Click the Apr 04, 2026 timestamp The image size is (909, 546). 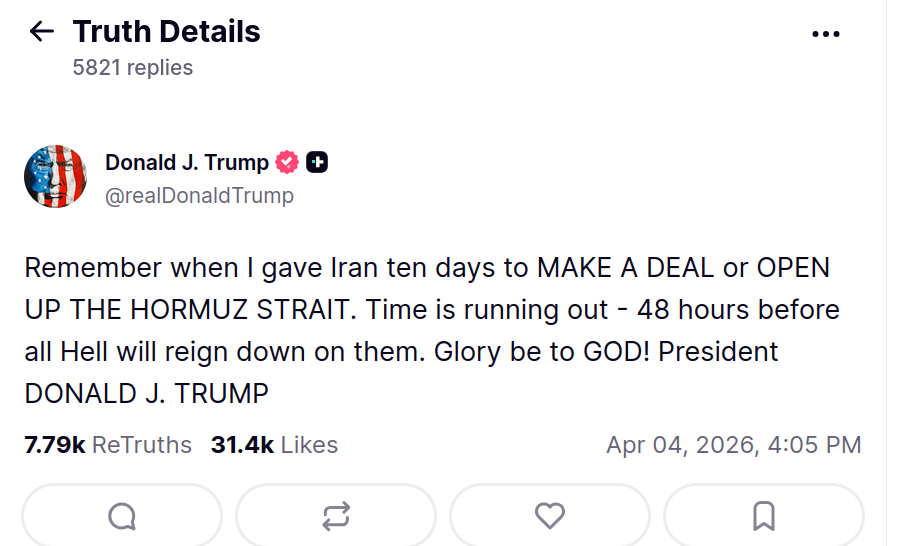coord(733,445)
